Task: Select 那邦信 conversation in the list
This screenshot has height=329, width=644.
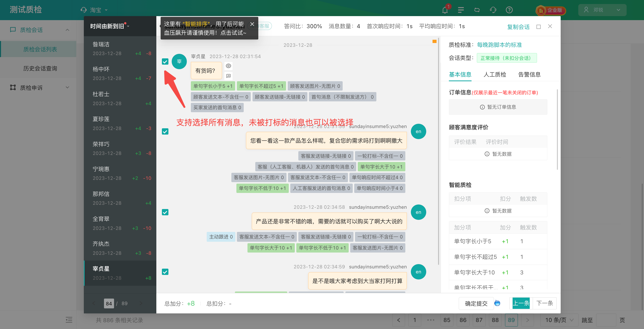Action: coord(120,198)
